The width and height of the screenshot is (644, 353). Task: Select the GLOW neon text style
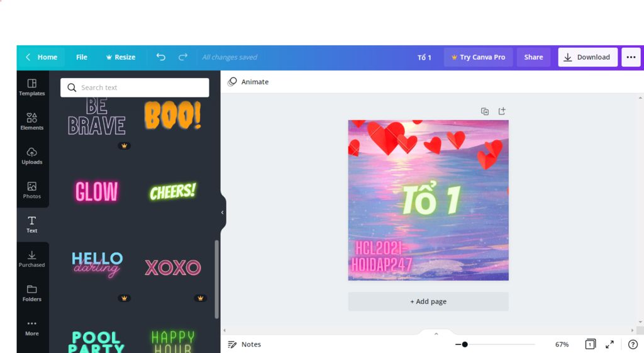coord(96,191)
